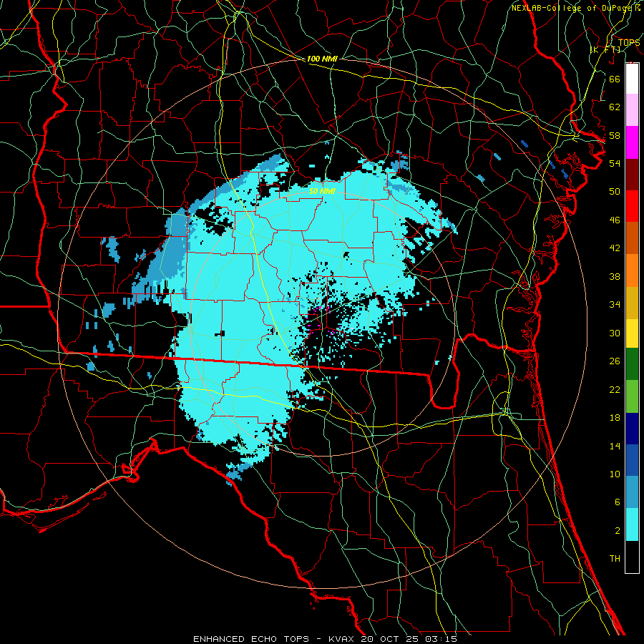The image size is (644, 644).
Task: Click the legend value 30
Action: (615, 333)
